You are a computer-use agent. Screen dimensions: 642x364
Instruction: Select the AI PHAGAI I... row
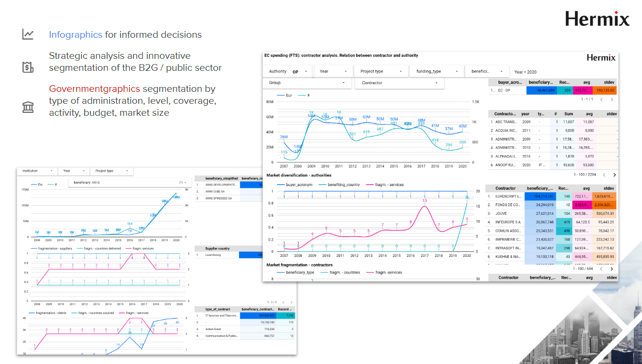[553, 156]
